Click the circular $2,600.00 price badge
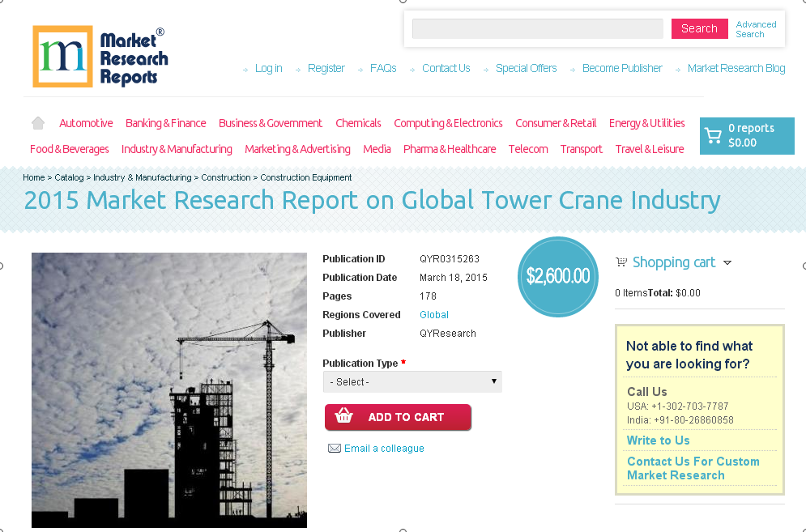 click(557, 276)
